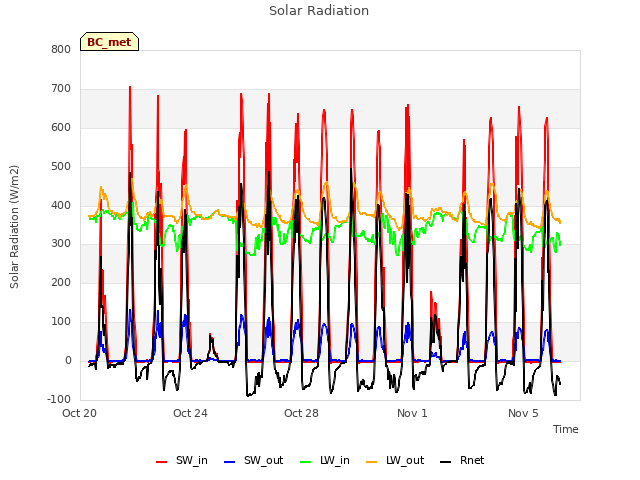The height and width of the screenshot is (480, 640).
Task: Toggle LW_out series in legend
Action: pos(395,460)
